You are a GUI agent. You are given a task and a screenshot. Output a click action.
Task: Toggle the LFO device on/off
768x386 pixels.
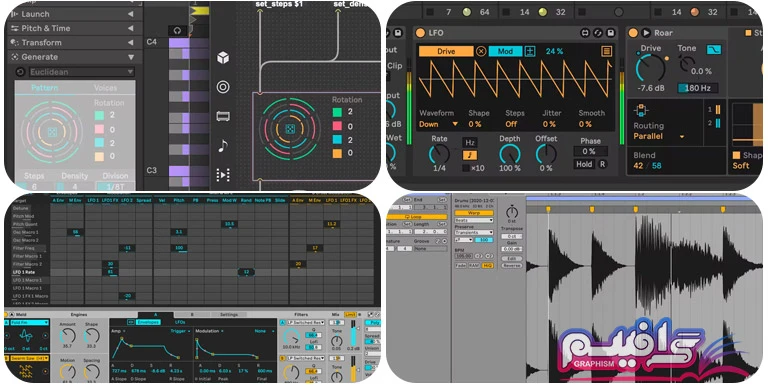[x=420, y=33]
